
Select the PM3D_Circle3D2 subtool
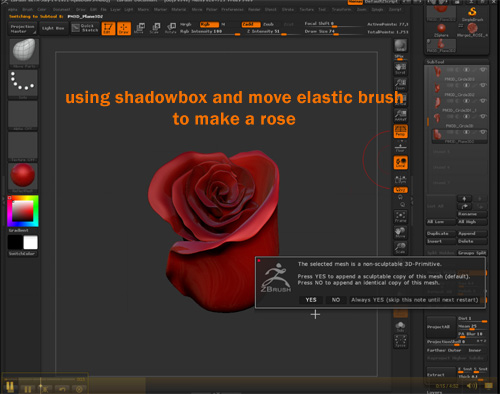459,89
